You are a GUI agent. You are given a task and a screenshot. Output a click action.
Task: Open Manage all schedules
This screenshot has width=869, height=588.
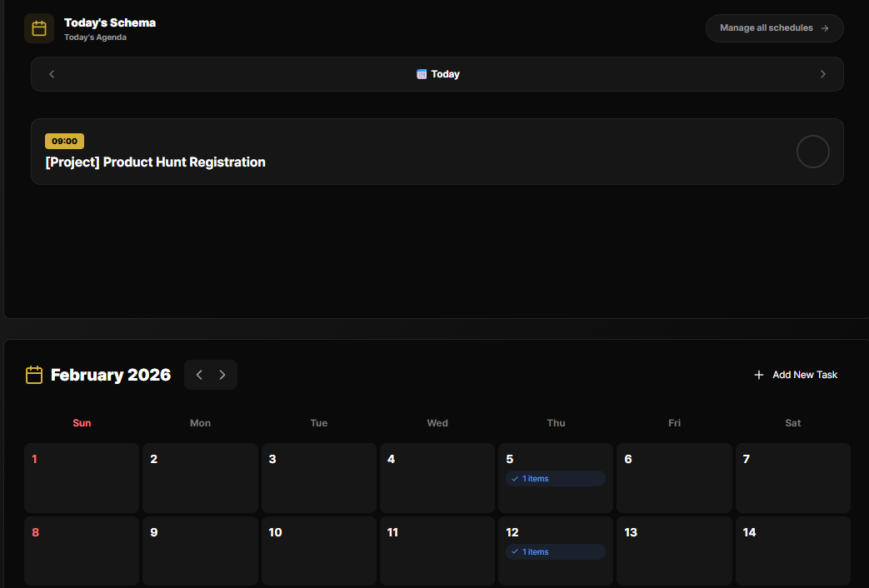pos(774,27)
